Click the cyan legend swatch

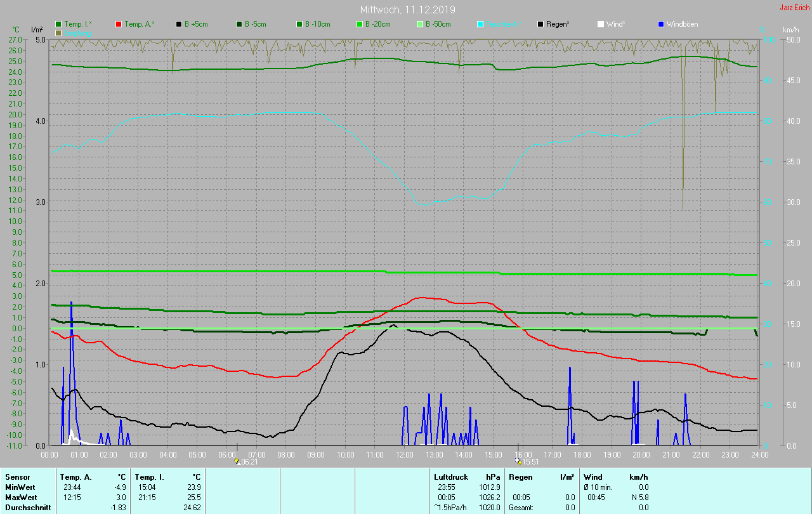(x=480, y=24)
